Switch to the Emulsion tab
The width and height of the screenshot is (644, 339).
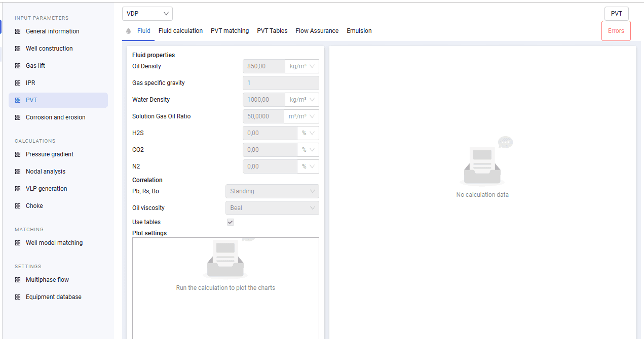359,31
